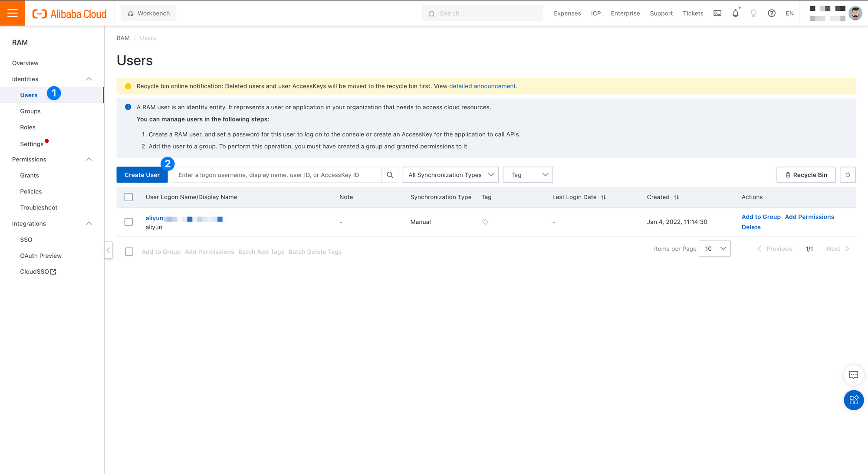Check the aliyun user row checkbox
868x474 pixels.
tap(128, 222)
